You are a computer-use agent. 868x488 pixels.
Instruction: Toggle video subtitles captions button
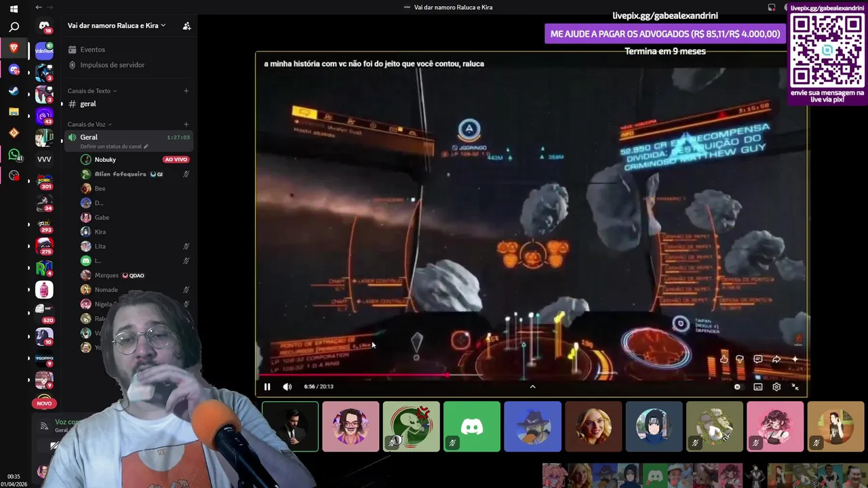click(758, 387)
